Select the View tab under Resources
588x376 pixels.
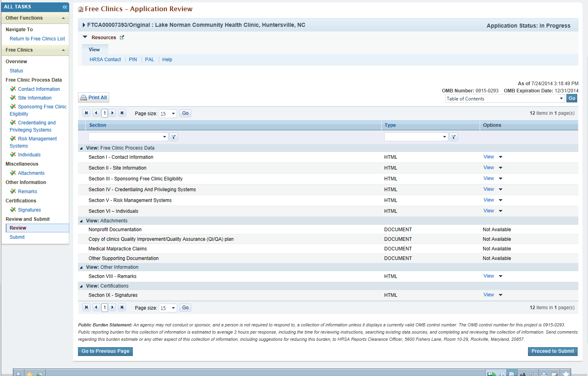coord(94,50)
